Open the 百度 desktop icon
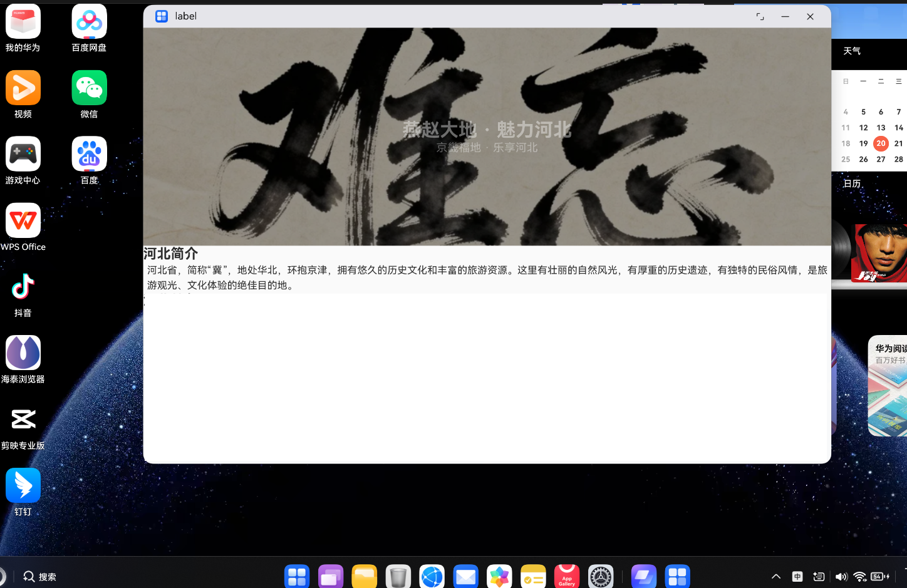Screen dimensions: 907x588 coord(90,154)
